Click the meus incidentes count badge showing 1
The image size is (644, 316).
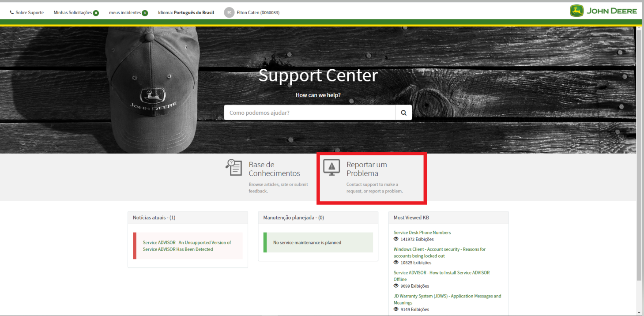pos(145,13)
